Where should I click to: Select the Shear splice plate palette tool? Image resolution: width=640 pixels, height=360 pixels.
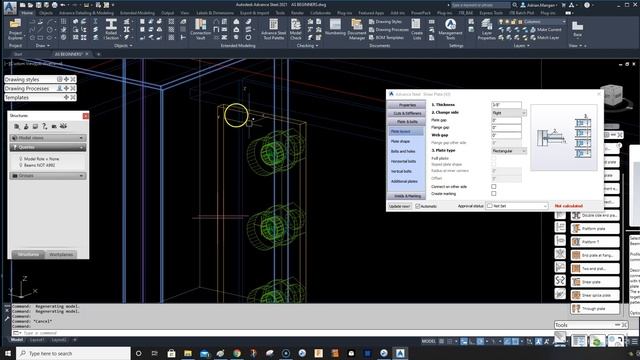(x=595, y=295)
